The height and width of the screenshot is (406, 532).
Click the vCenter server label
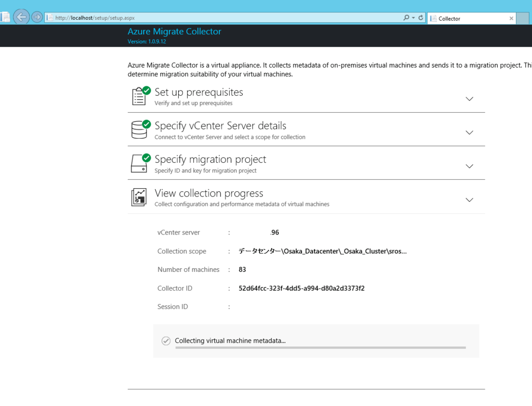point(179,232)
